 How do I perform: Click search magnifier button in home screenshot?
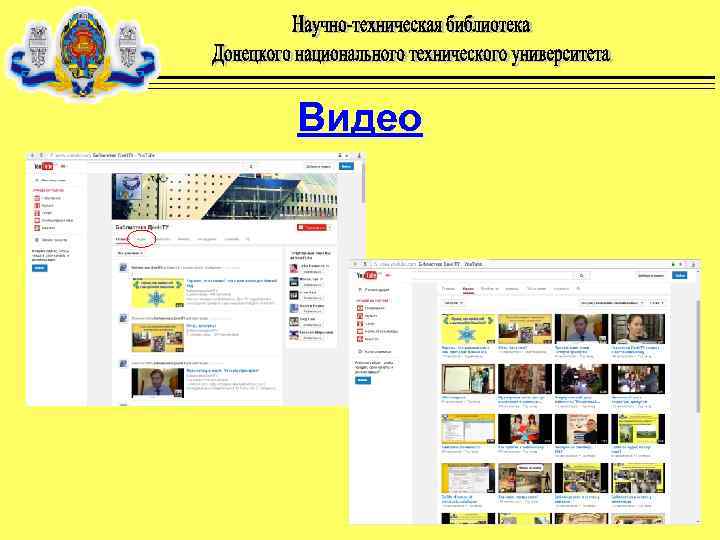251,166
